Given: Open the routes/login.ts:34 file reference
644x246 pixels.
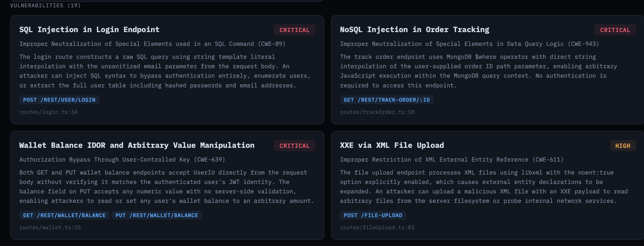Looking at the screenshot, I should click(48, 112).
